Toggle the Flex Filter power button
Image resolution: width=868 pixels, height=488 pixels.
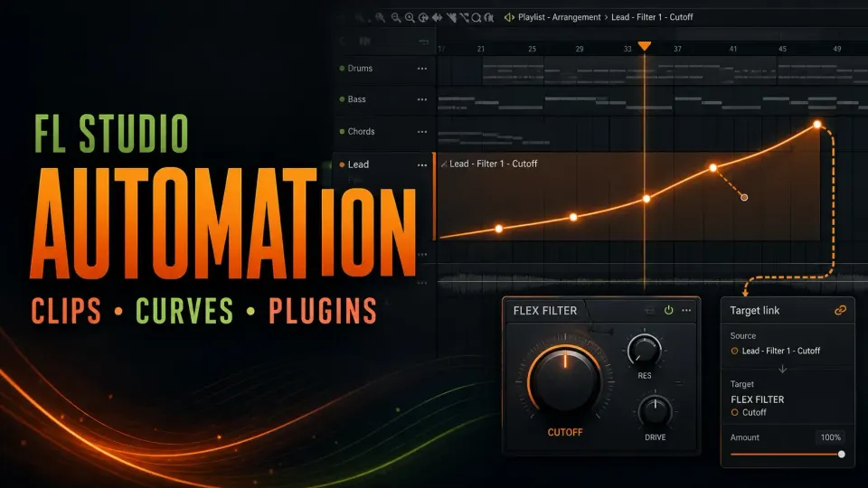pos(669,310)
